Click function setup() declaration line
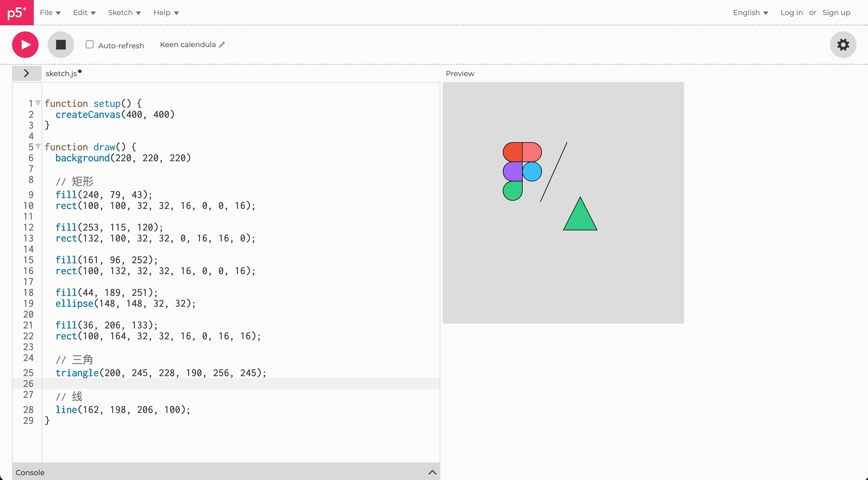868x480 pixels. (x=93, y=103)
